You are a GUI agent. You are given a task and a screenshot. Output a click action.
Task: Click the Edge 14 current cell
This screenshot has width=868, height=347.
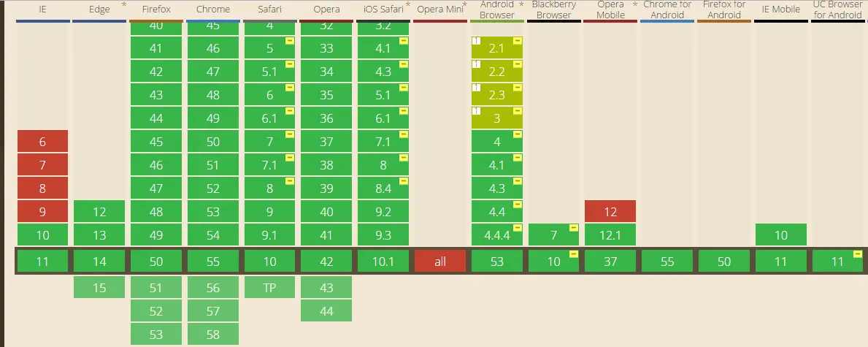click(x=99, y=261)
